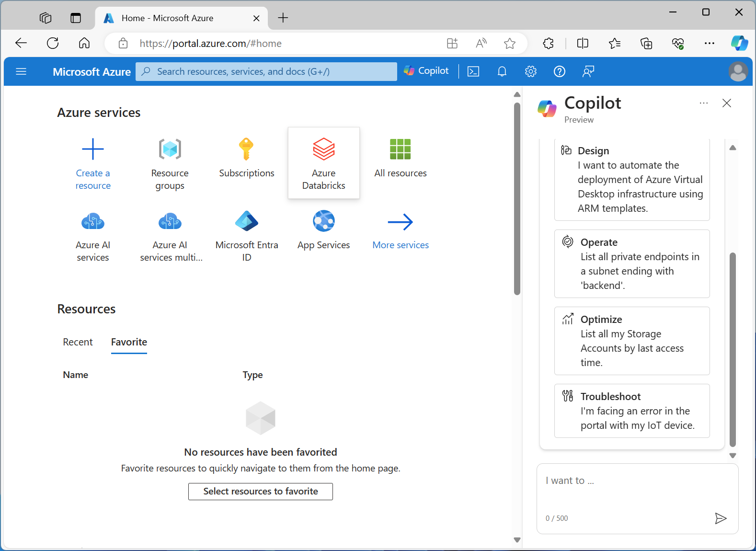The width and height of the screenshot is (756, 551).
Task: Click Select resources to favorite button
Action: [261, 491]
